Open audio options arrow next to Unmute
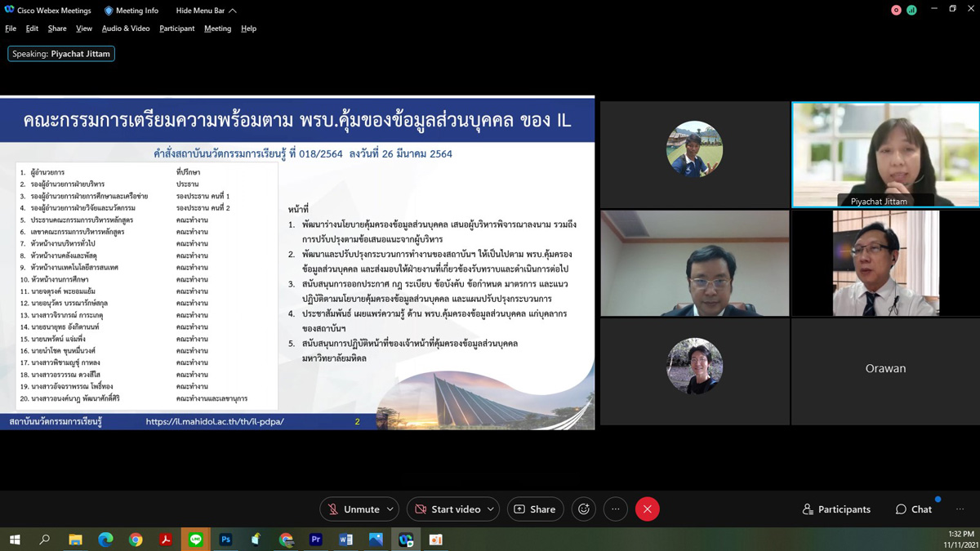 [x=390, y=509]
